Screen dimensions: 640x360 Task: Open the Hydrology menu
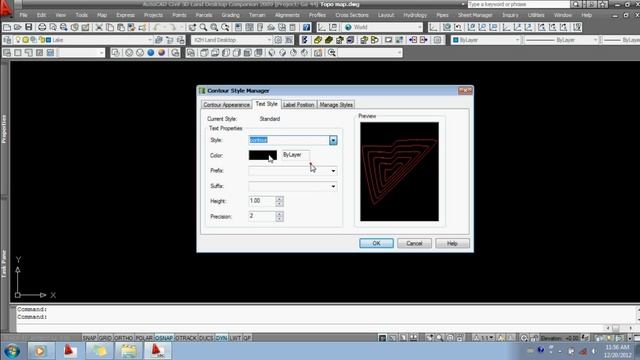click(415, 15)
